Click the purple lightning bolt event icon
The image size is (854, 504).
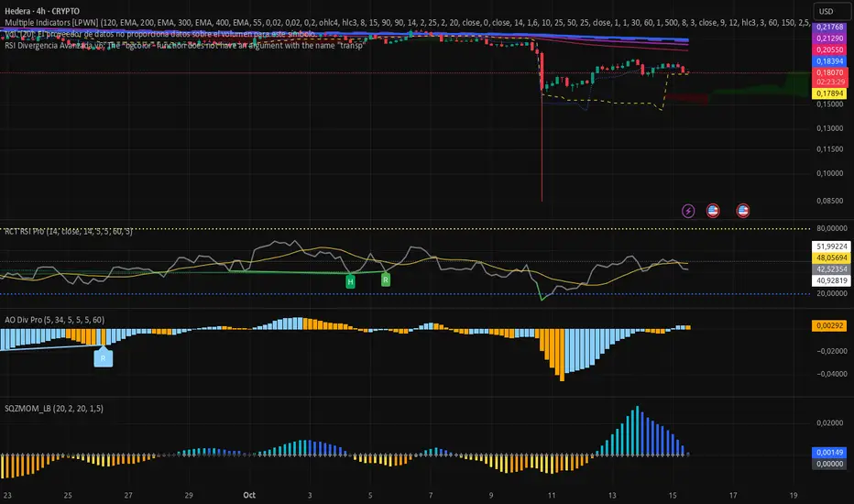[689, 210]
